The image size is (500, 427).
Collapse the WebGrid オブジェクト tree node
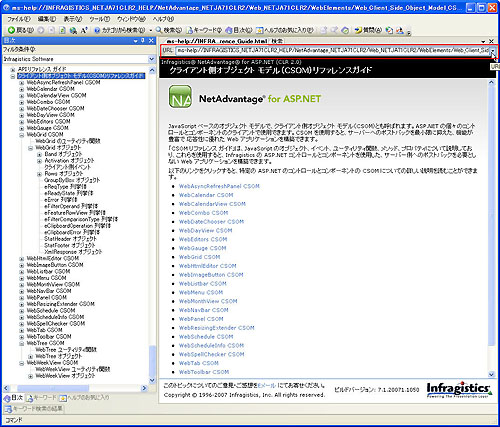(30, 148)
